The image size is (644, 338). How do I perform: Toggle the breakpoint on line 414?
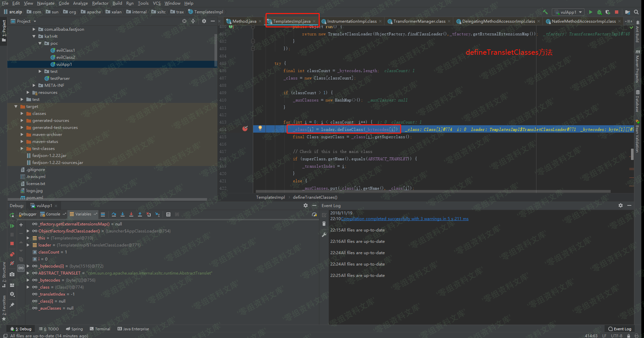coord(245,129)
